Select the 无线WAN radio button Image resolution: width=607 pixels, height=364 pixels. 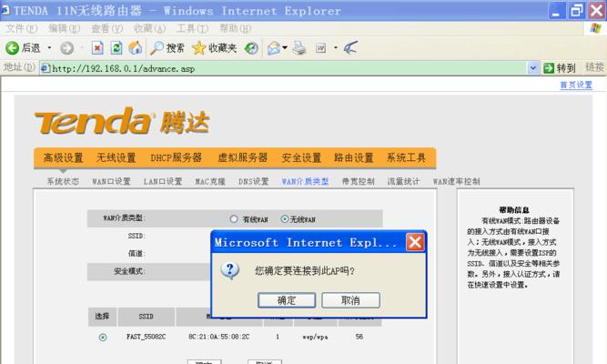(285, 218)
